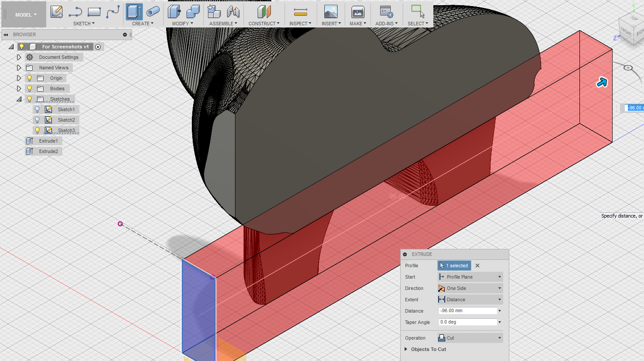Viewport: 644px width, 361px height.
Task: Click the taper angle rotation manipulator handle
Action: [628, 68]
